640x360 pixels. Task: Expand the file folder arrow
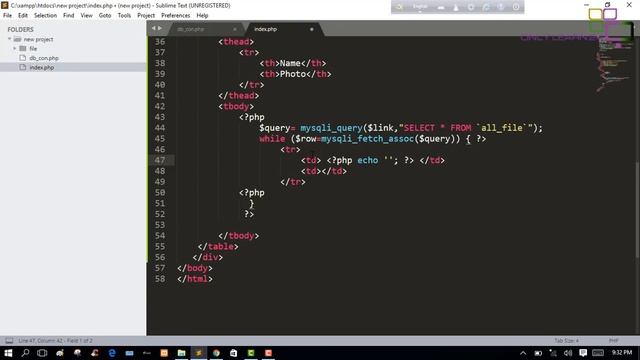[15, 49]
